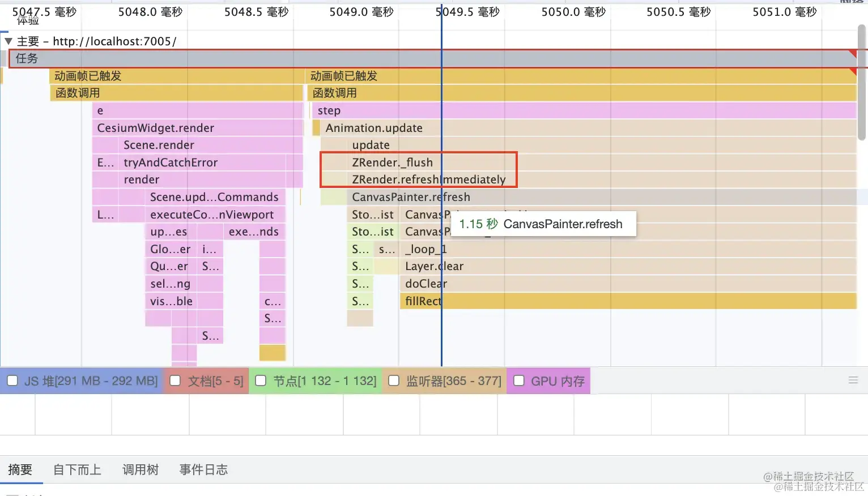This screenshot has height=496, width=868.
Task: Select the Scene.render flame entry
Action: pyautogui.click(x=159, y=145)
